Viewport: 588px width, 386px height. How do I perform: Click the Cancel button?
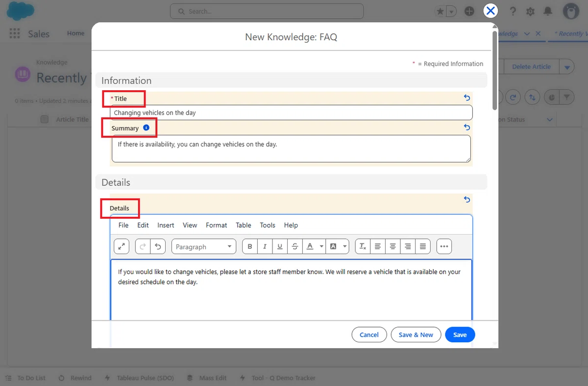369,335
